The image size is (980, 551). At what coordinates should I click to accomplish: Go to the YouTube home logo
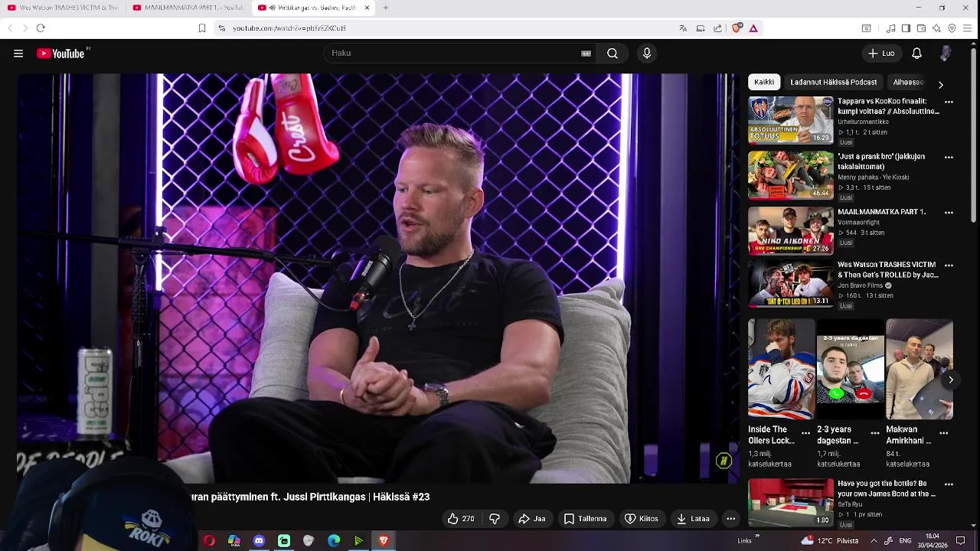60,54
